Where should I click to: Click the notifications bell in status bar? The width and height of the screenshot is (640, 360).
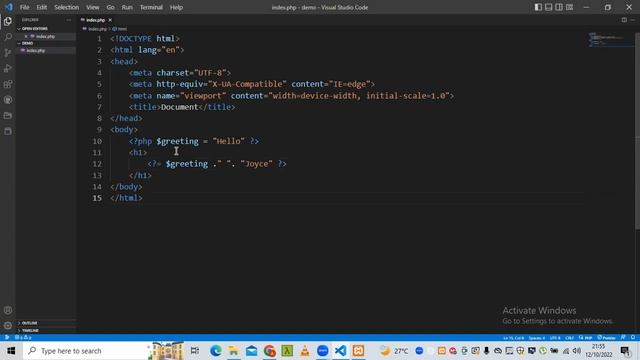pyautogui.click(x=633, y=338)
